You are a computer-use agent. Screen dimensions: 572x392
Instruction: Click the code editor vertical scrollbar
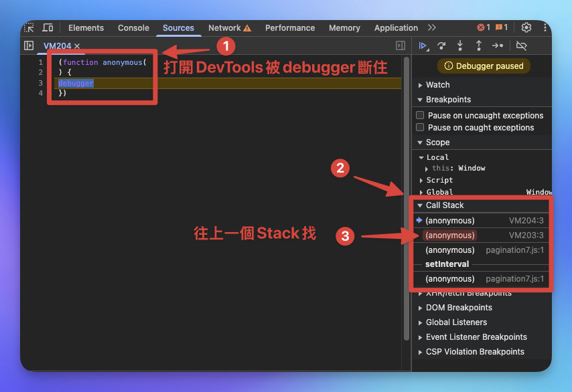(x=407, y=199)
